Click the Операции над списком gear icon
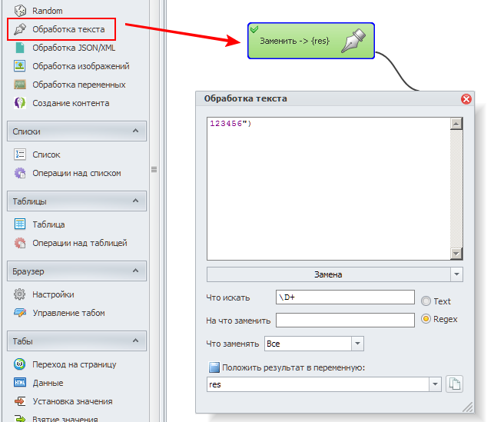Image resolution: width=504 pixels, height=422 pixels. point(20,173)
